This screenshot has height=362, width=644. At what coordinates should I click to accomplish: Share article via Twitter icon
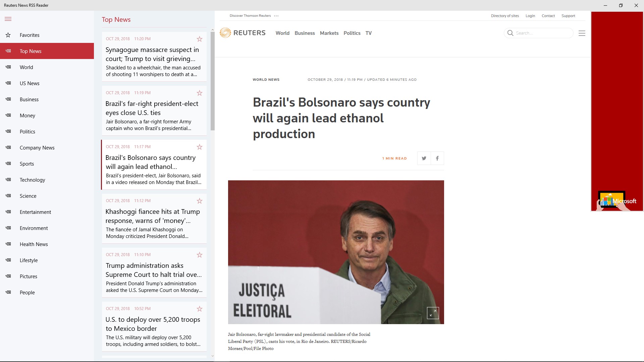424,158
